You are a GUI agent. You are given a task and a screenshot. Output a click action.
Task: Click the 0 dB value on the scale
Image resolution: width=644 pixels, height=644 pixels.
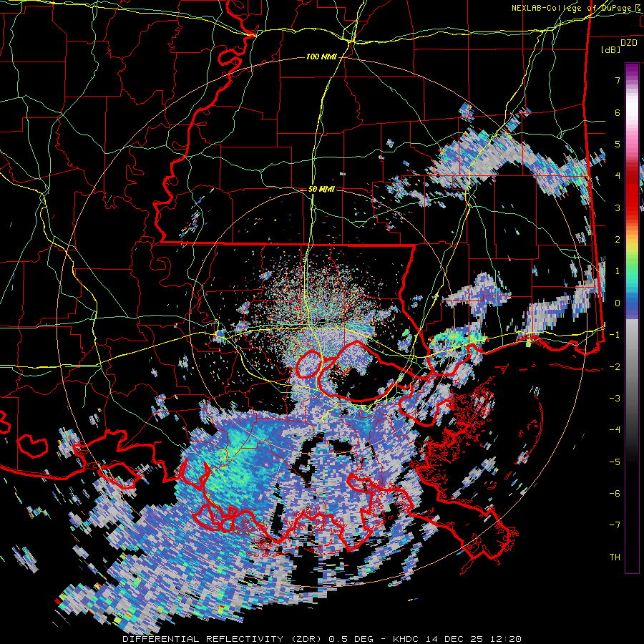(618, 303)
